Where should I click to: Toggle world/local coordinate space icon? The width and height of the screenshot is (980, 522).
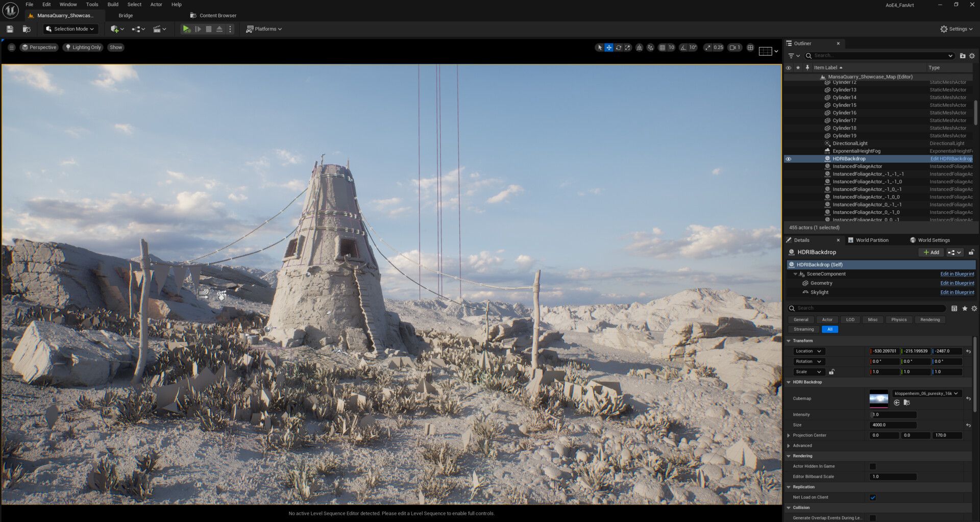coord(639,47)
